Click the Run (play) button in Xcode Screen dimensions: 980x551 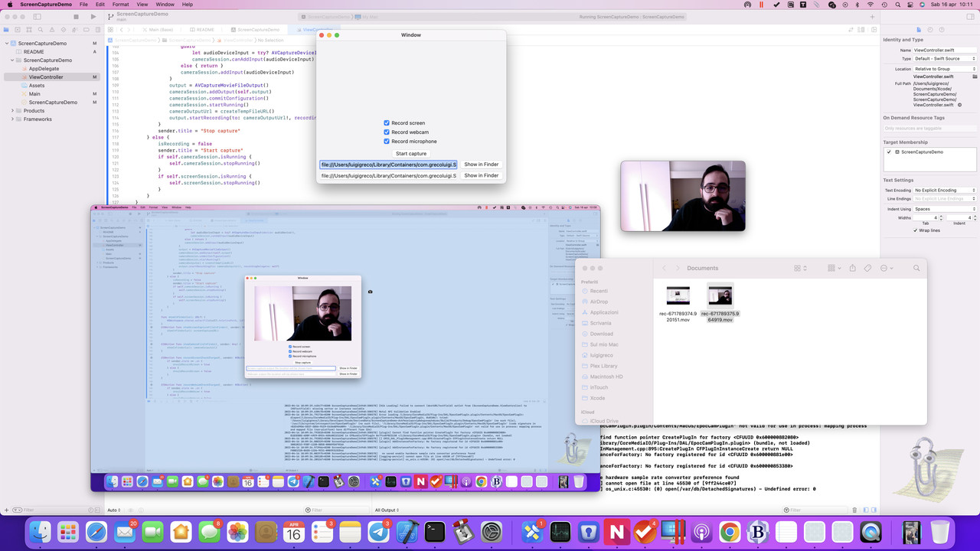(93, 16)
